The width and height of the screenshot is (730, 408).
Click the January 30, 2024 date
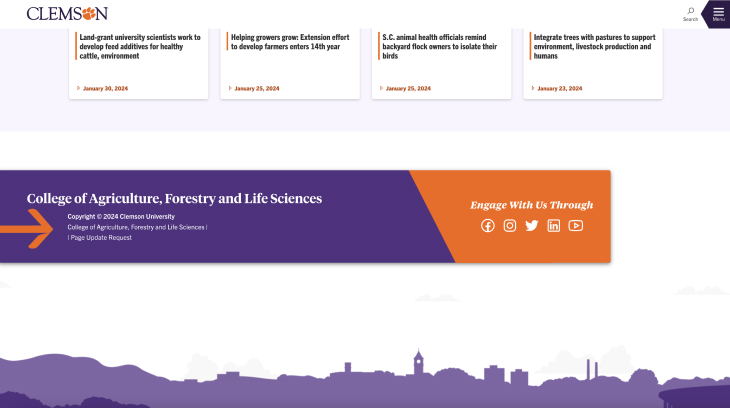[x=105, y=88]
